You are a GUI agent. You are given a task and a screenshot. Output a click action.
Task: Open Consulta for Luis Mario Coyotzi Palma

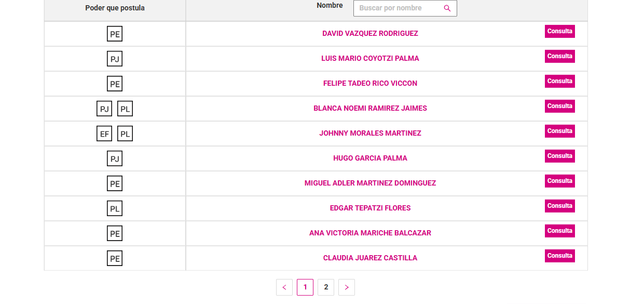tap(560, 56)
